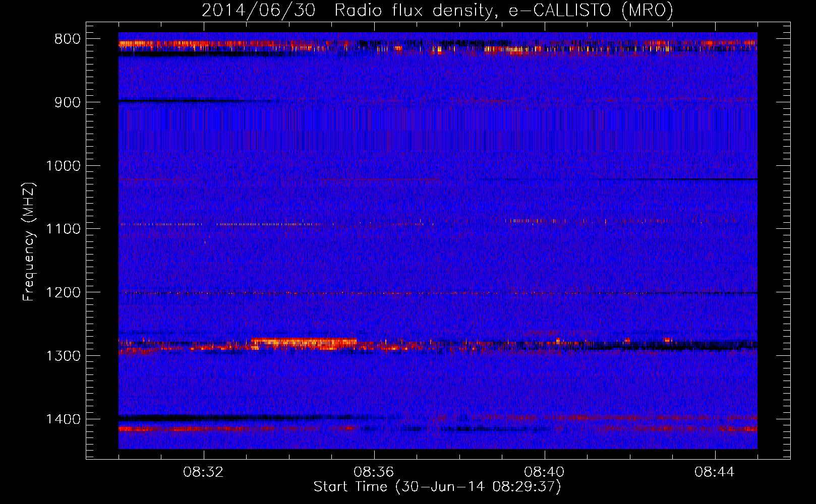The image size is (816, 504).
Task: Select the 800 frequency axis label
Action: 67,39
